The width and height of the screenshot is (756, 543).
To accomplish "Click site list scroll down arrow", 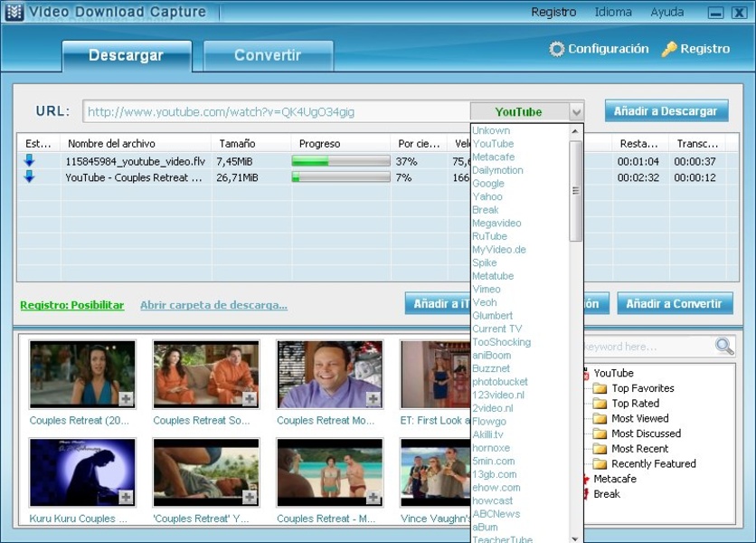I will pos(575,538).
